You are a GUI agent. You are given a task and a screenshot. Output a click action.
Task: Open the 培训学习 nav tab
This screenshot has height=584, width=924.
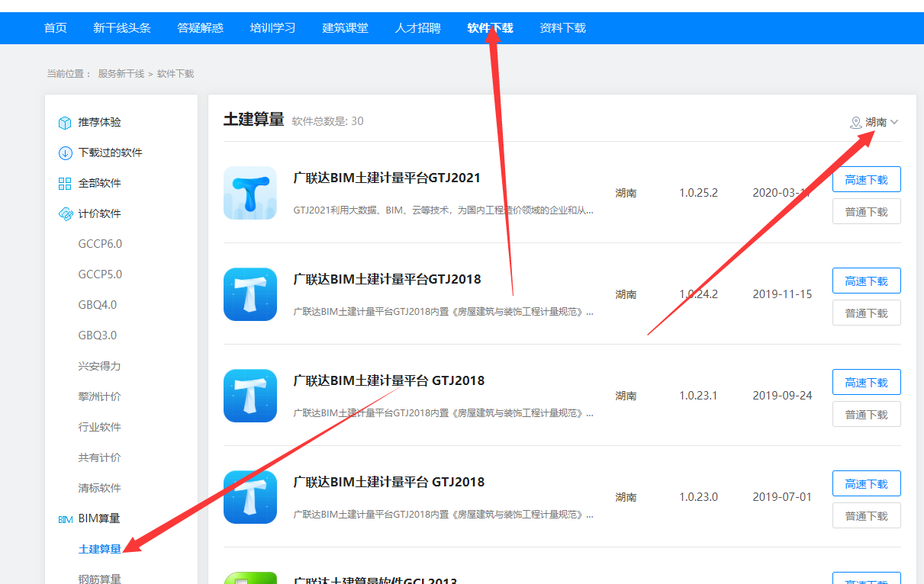point(273,28)
